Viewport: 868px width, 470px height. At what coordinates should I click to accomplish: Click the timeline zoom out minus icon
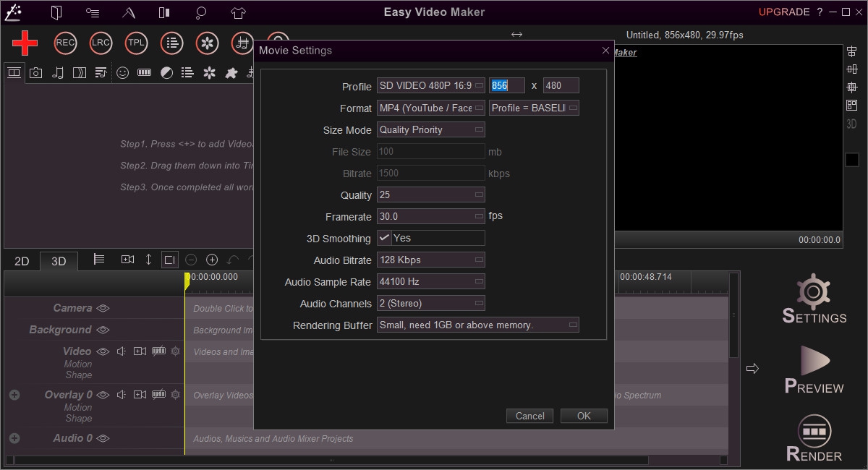click(x=191, y=259)
